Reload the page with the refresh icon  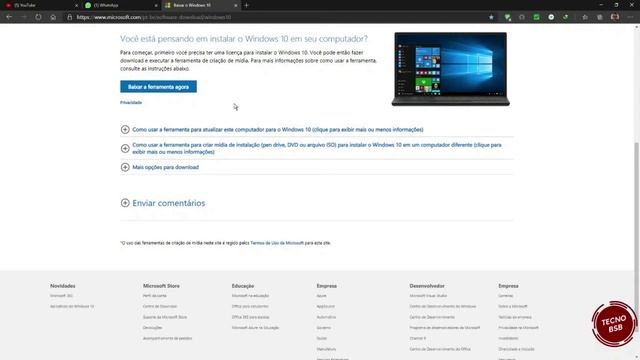point(38,17)
